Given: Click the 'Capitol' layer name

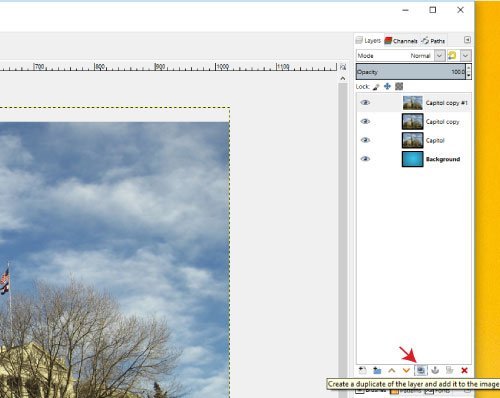Looking at the screenshot, I should click(435, 140).
